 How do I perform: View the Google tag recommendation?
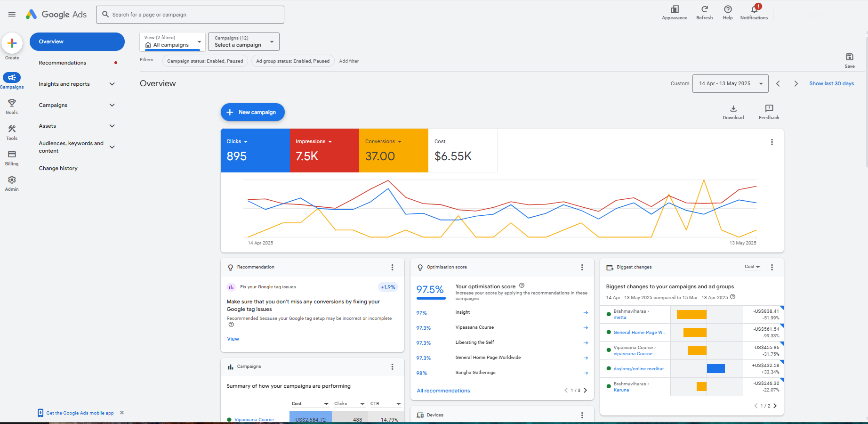pos(233,339)
